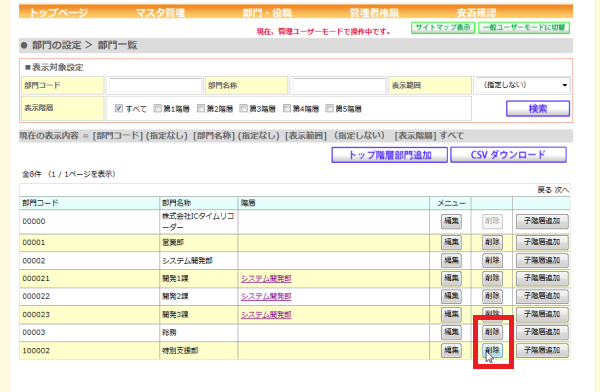The width and height of the screenshot is (600, 392).
Task: Edit department 00000 株式会社ICタイムリコーダー
Action: (451, 221)
